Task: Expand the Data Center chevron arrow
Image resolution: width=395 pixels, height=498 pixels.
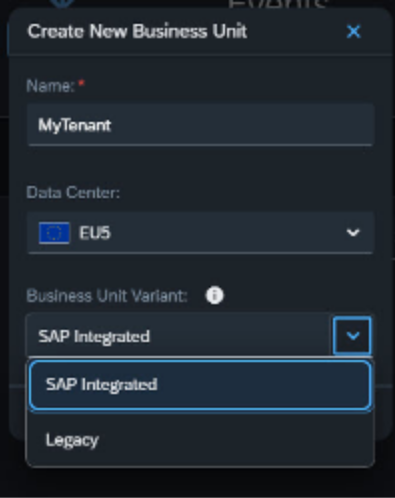Action: click(x=353, y=232)
